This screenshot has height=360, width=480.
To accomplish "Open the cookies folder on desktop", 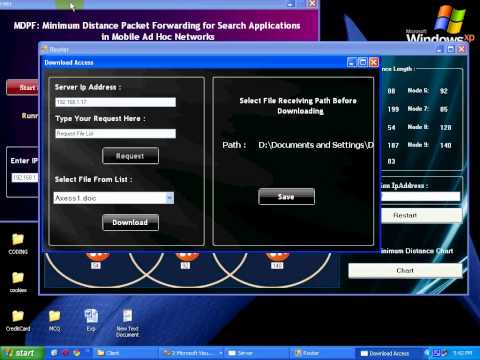I will (18, 282).
